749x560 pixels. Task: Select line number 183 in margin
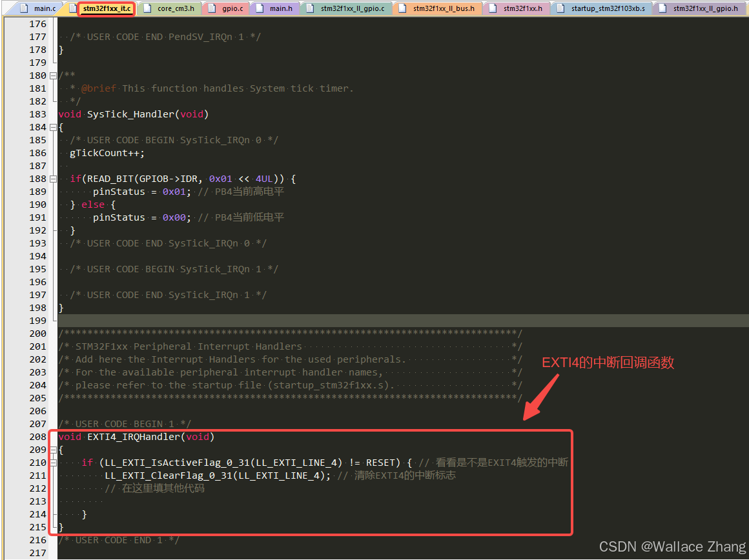pos(37,114)
